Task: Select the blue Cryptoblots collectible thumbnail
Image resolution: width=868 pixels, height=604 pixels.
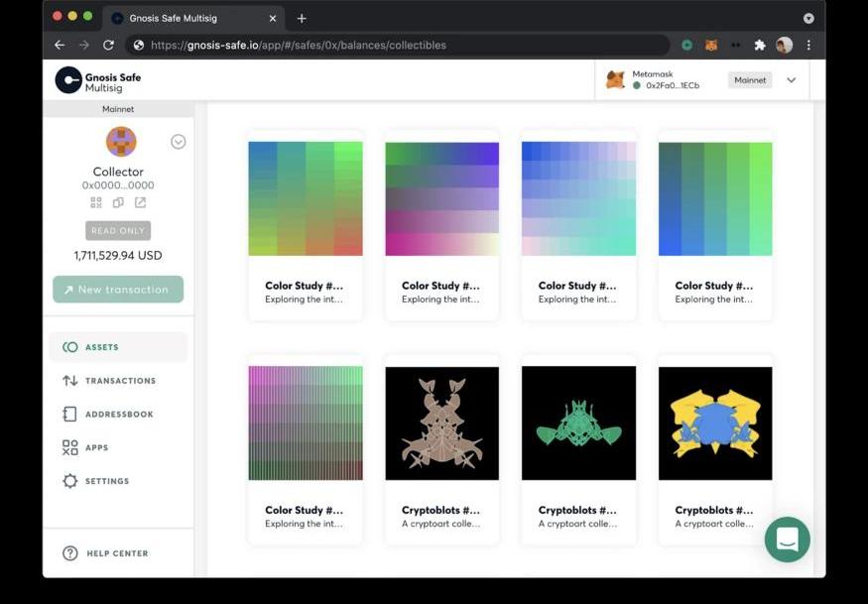Action: pyautogui.click(x=715, y=423)
